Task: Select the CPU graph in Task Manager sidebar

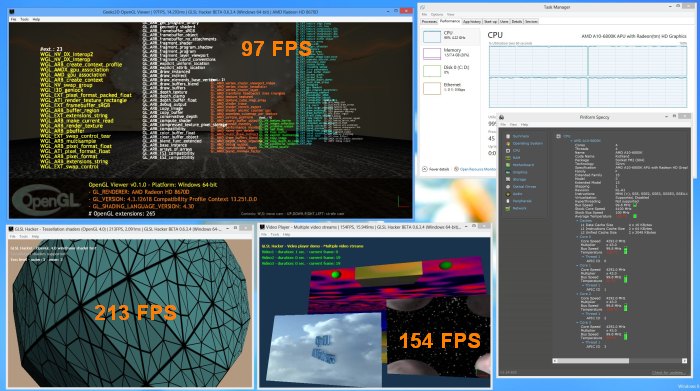Action: [x=432, y=36]
